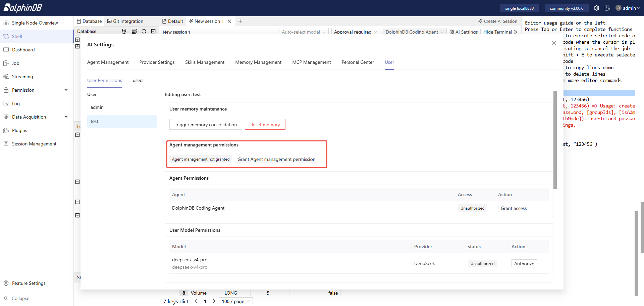Hide the terminal panel
The height and width of the screenshot is (306, 644).
500,32
